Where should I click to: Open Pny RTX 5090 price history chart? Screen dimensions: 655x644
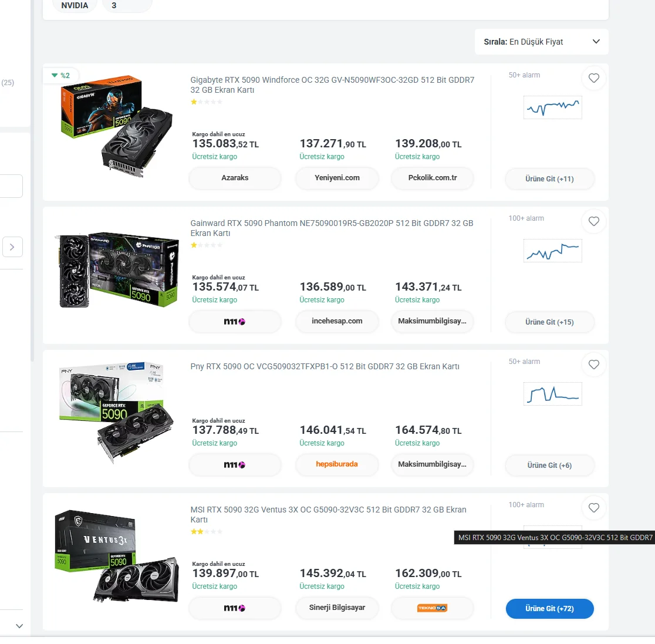553,394
